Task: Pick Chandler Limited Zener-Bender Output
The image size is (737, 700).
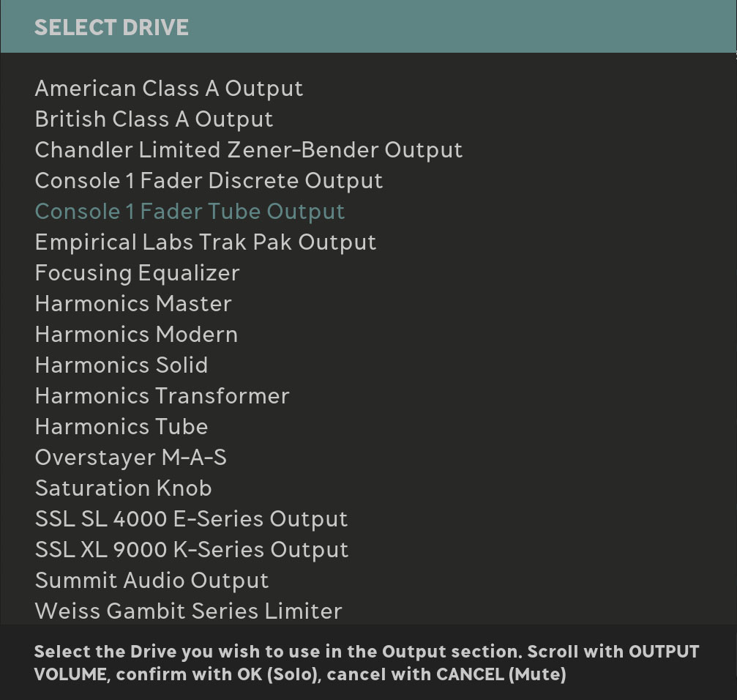Action: [248, 150]
